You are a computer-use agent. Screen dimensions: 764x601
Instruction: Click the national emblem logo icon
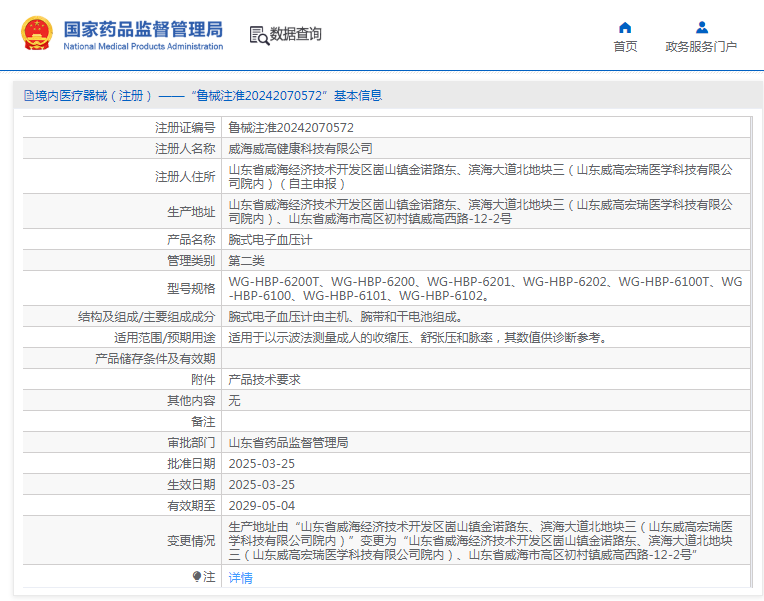point(37,33)
